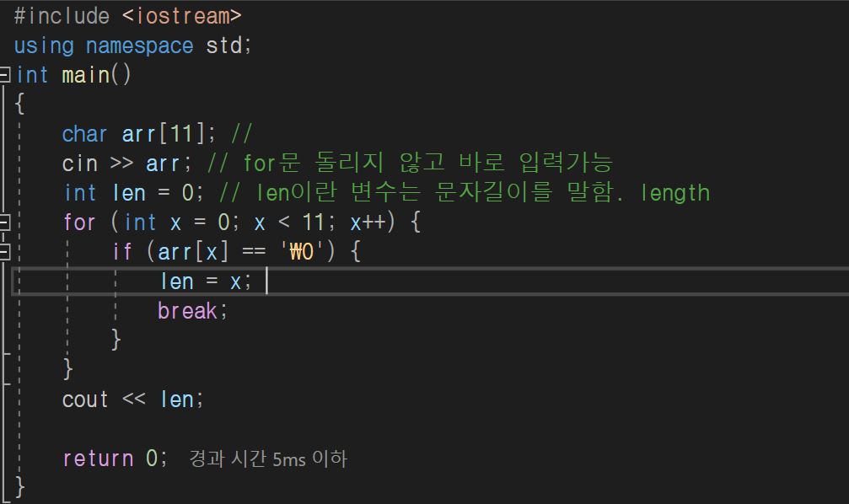
Task: Click the 'if' keyword
Action: [x=121, y=252]
